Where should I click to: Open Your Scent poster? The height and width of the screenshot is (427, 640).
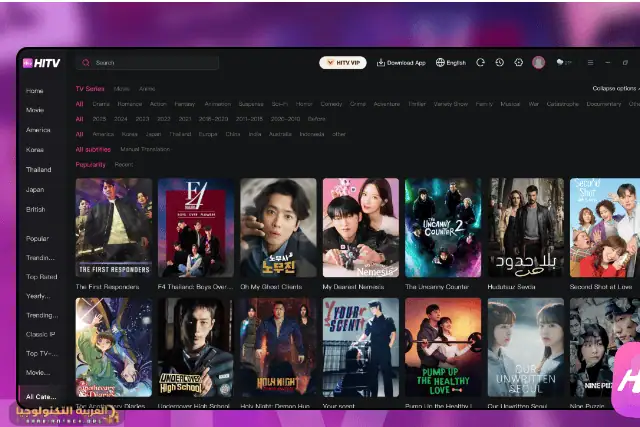point(361,347)
